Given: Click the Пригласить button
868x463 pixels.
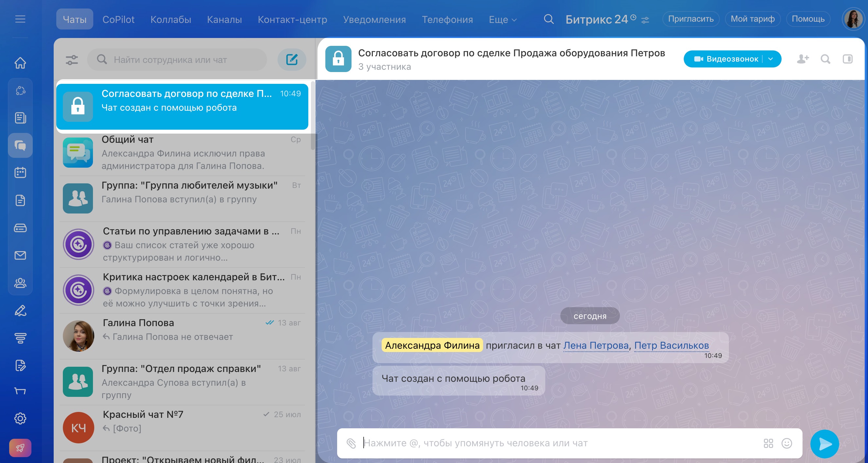Looking at the screenshot, I should pyautogui.click(x=691, y=19).
